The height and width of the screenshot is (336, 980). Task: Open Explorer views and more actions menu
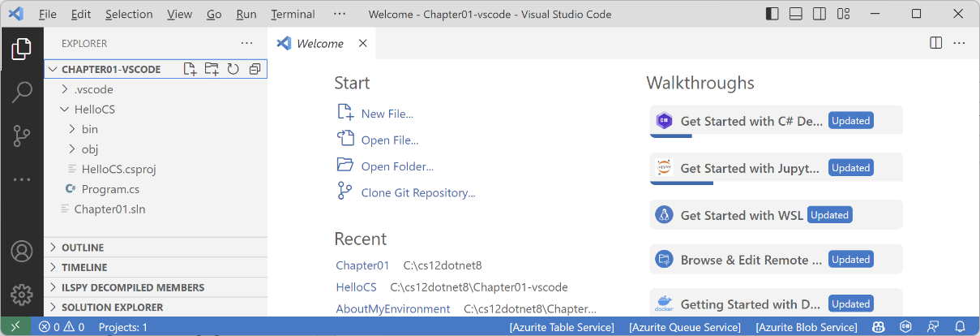(246, 43)
